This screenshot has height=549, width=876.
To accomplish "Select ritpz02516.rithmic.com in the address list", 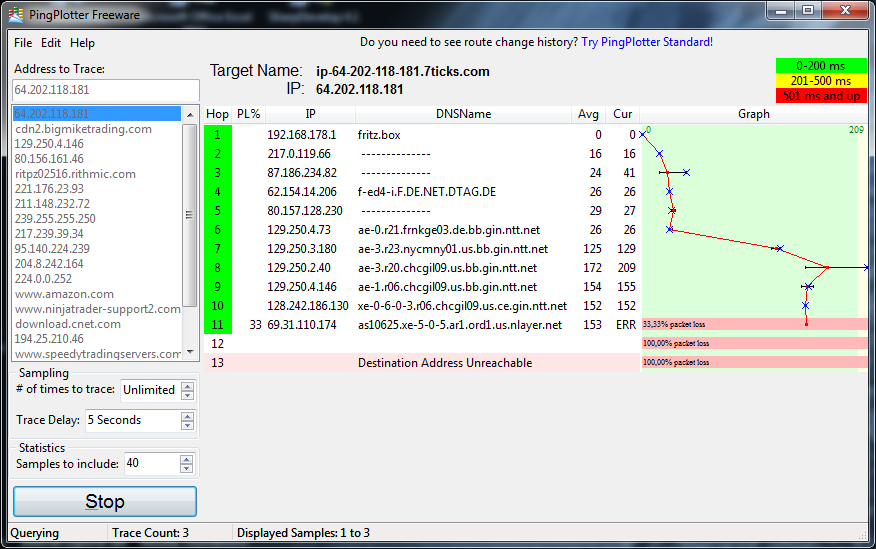I will [x=97, y=174].
